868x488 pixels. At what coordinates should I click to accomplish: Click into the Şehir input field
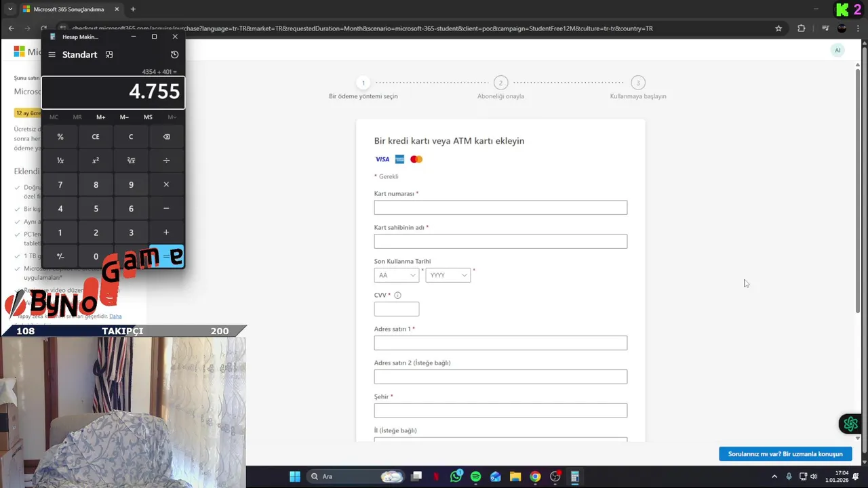point(500,411)
